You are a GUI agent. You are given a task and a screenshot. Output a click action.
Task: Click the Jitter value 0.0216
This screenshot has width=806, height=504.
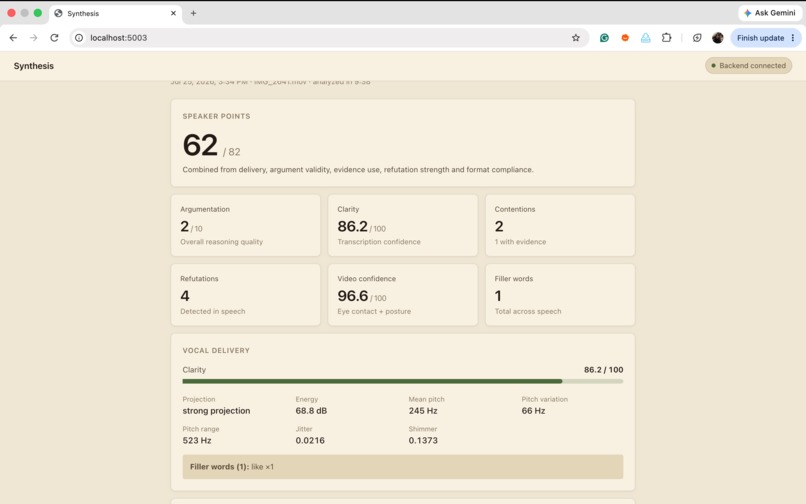coord(310,440)
